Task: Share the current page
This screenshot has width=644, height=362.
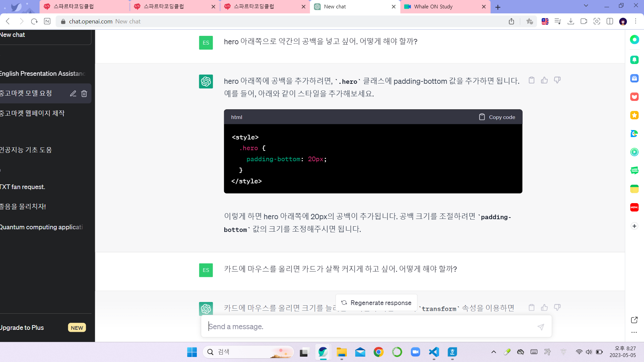Action: 511,21
